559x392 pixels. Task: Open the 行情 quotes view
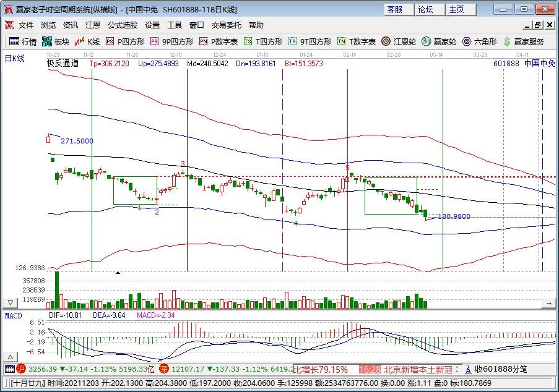(x=23, y=41)
